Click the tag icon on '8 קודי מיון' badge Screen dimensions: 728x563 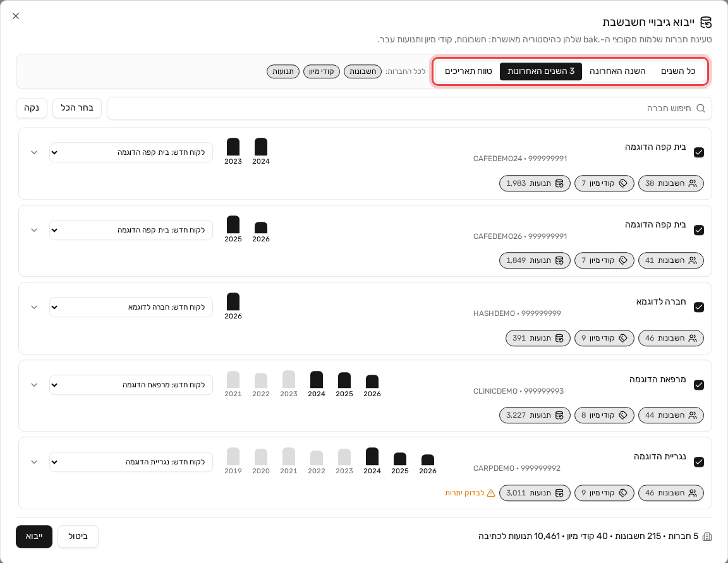623,415
